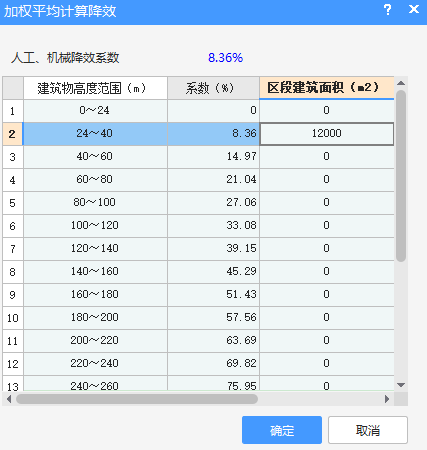This screenshot has width=427, height=450.
Task: Select row header number 5
Action: pos(13,203)
